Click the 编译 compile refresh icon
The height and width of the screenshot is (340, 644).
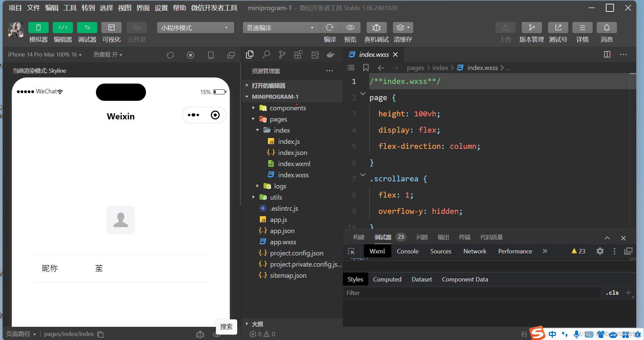click(x=330, y=28)
